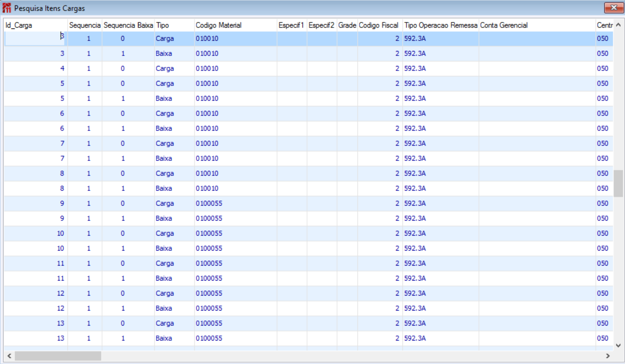
Task: Click the Grade column header
Action: (347, 25)
